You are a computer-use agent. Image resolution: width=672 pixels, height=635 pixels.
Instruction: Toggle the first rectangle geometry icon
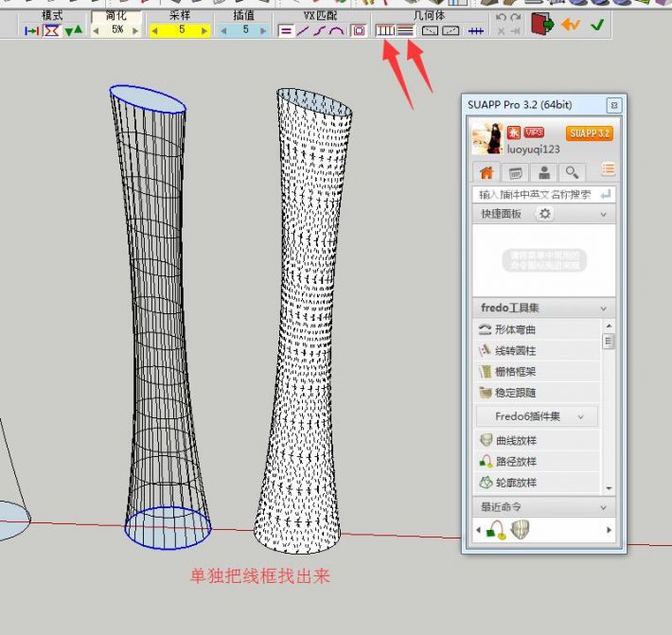point(430,31)
